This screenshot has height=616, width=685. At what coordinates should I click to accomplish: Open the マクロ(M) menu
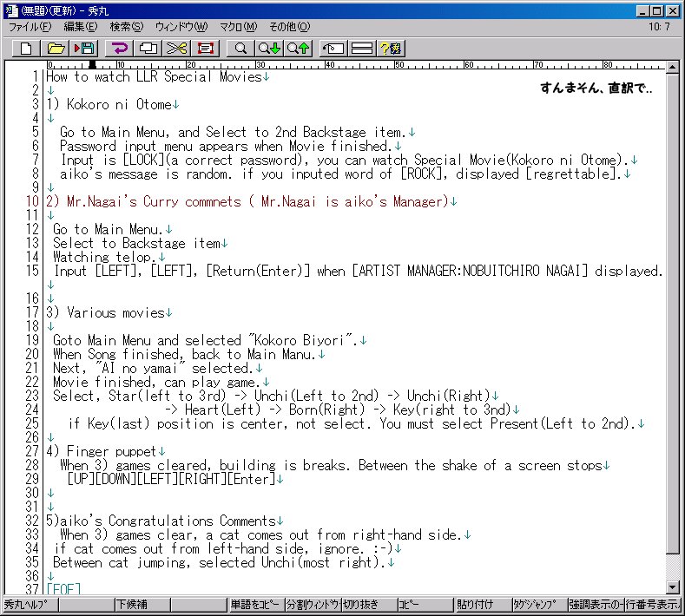pyautogui.click(x=239, y=27)
